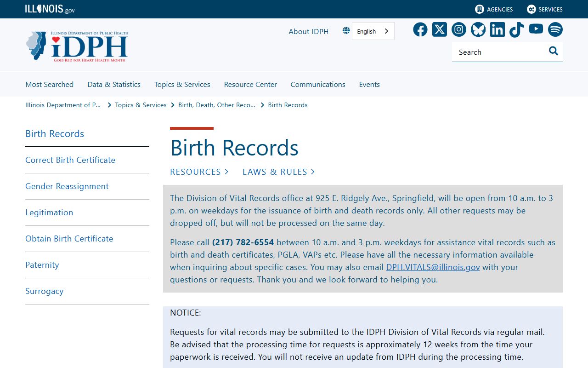Viewport: 588px width, 368px height.
Task: Open the Resource Center menu
Action: pyautogui.click(x=250, y=84)
